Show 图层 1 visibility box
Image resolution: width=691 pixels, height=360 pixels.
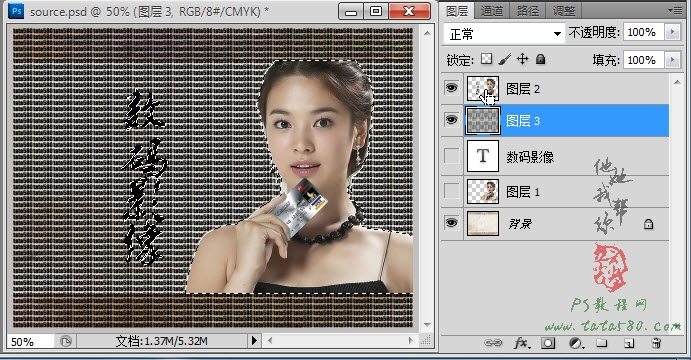[x=451, y=191]
